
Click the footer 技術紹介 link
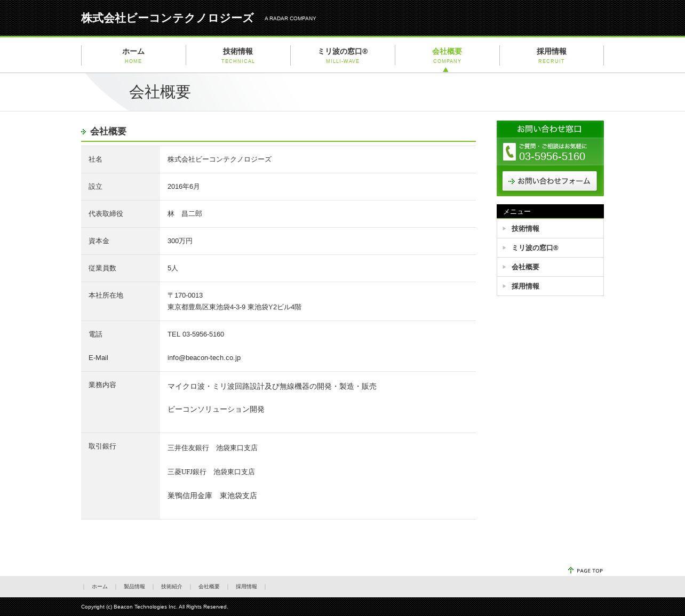point(172,587)
